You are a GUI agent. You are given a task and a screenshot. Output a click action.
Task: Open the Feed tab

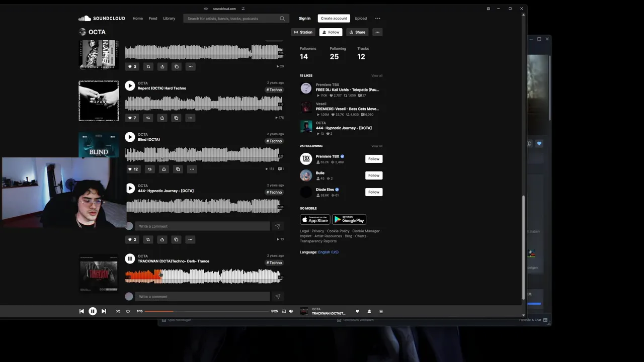click(153, 19)
